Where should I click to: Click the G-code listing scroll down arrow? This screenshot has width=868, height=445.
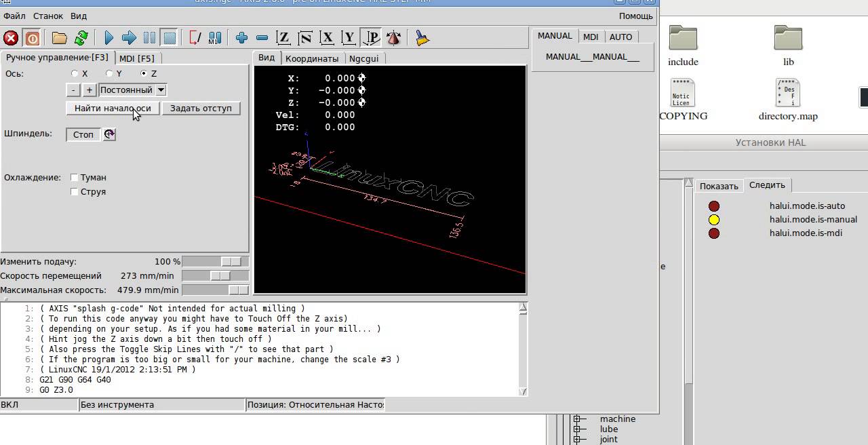(x=523, y=391)
